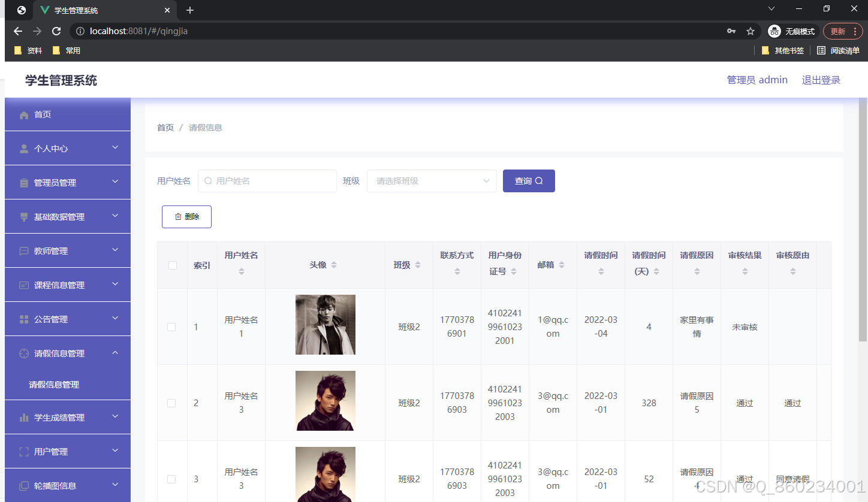Check the checkbox for row 3

[171, 479]
